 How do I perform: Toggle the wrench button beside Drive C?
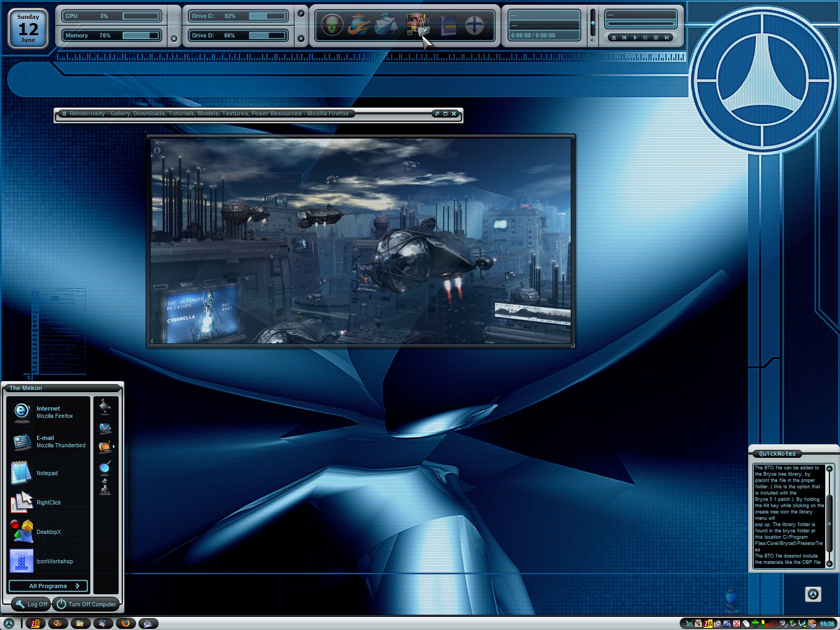pyautogui.click(x=301, y=14)
